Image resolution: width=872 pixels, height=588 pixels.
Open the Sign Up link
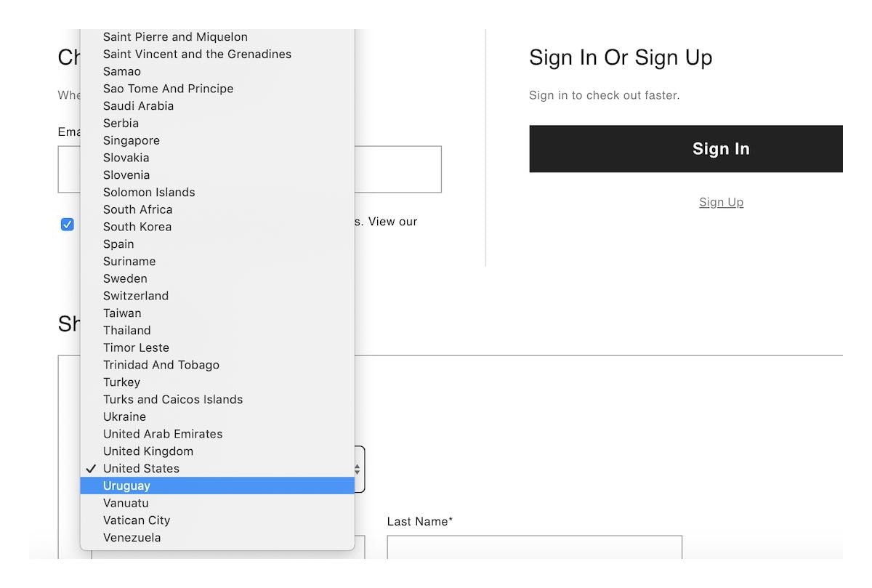tap(721, 202)
